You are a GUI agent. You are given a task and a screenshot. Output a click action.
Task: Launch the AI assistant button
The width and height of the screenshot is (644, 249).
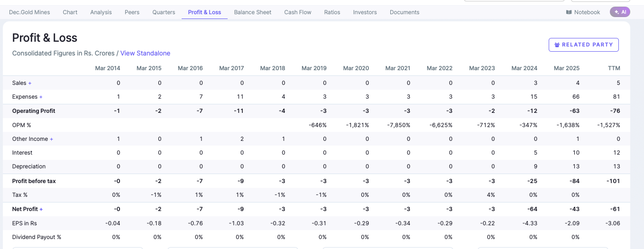coord(620,12)
